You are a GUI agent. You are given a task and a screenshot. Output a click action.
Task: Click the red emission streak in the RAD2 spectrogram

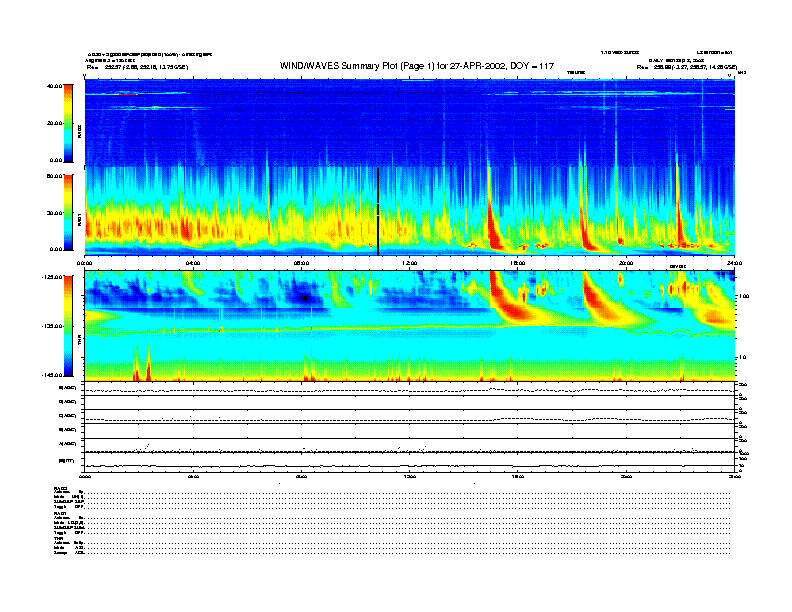127,94
